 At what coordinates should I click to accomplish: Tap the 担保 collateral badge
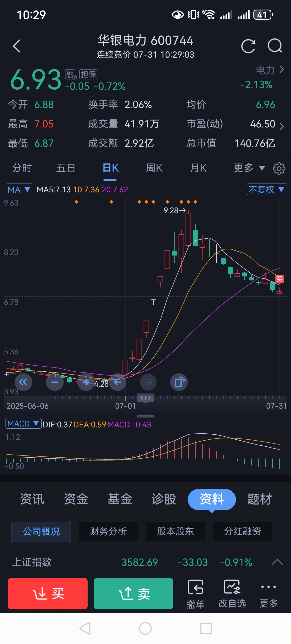88,74
